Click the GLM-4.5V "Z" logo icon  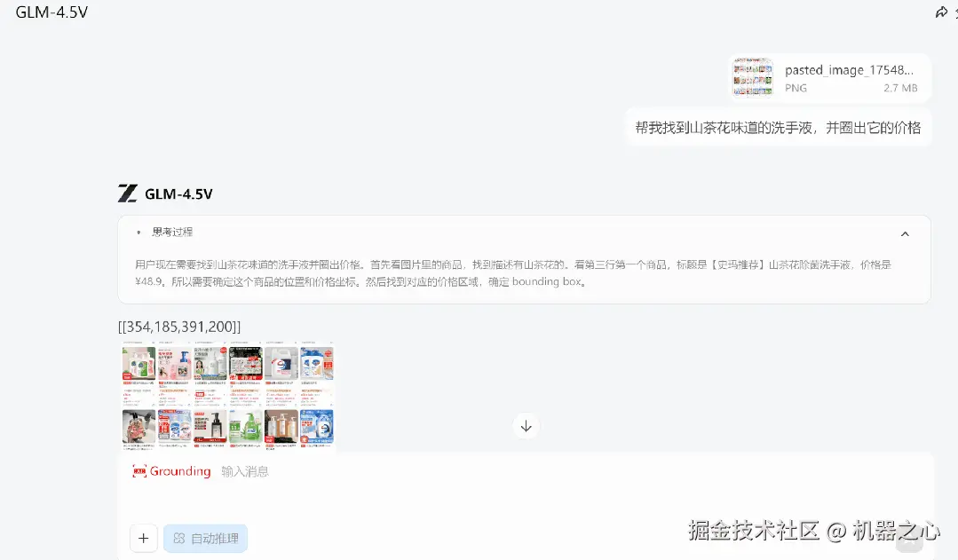tap(130, 193)
